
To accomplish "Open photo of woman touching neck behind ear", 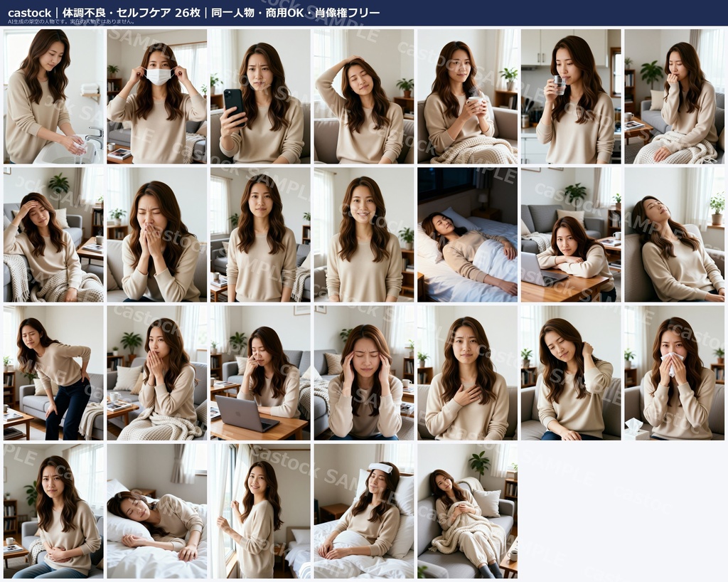I will [571, 373].
